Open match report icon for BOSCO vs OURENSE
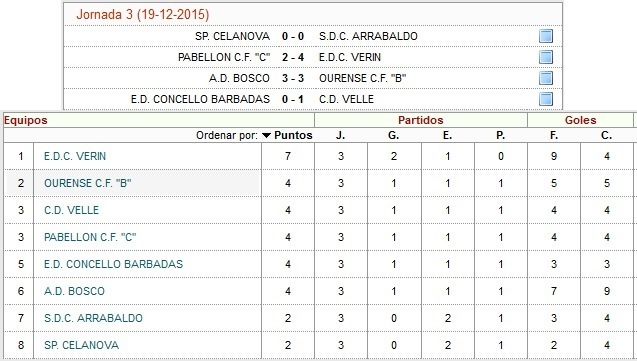 546,78
